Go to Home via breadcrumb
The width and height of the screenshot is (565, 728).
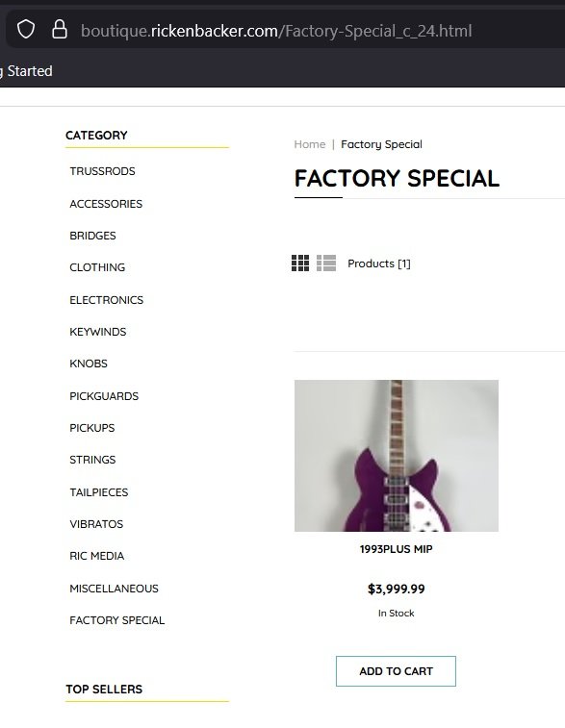[x=309, y=144]
